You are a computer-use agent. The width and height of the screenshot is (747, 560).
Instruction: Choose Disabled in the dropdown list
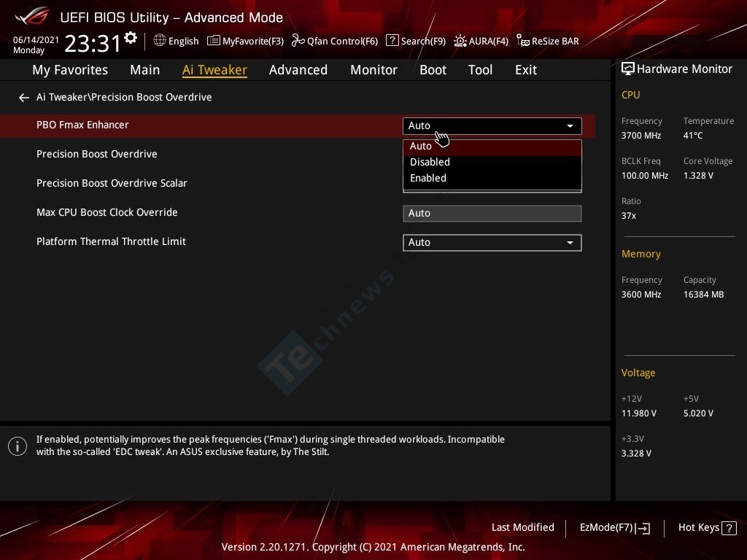click(492, 162)
